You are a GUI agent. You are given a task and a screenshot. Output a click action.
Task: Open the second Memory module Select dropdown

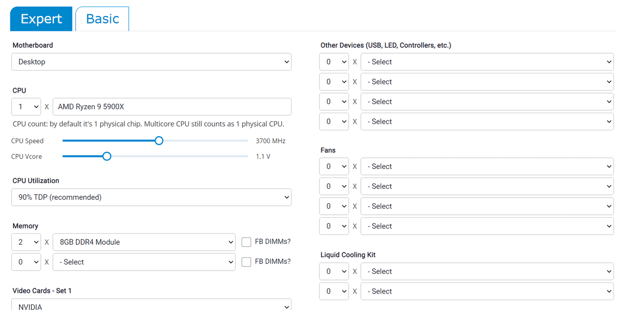pos(144,262)
